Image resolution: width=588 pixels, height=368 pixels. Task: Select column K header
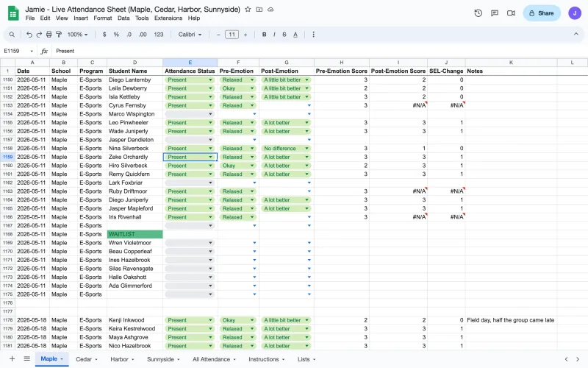click(x=511, y=63)
